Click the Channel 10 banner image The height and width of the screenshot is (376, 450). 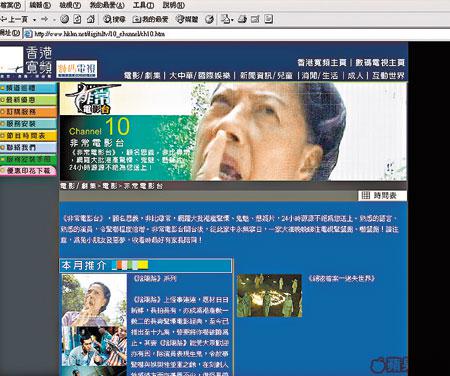click(233, 132)
